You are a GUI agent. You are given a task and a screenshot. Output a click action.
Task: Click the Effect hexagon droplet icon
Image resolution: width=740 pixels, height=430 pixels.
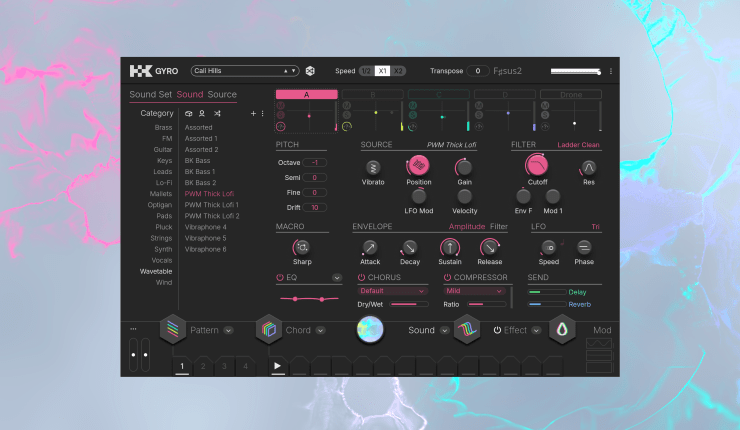(x=562, y=329)
